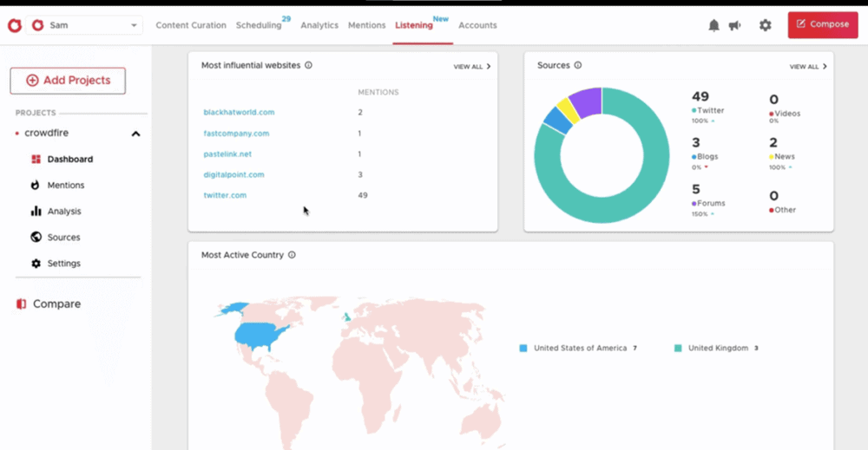
Task: Open fastcompany.com link
Action: [x=236, y=134]
